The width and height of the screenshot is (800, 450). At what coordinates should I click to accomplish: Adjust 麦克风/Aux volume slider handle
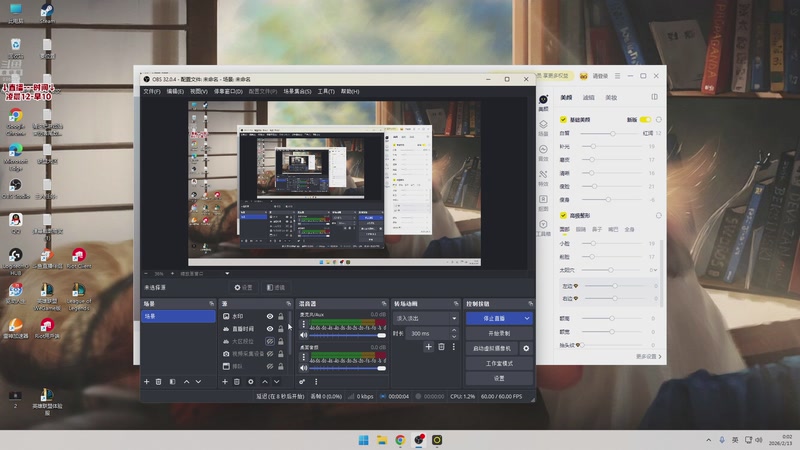(x=381, y=335)
